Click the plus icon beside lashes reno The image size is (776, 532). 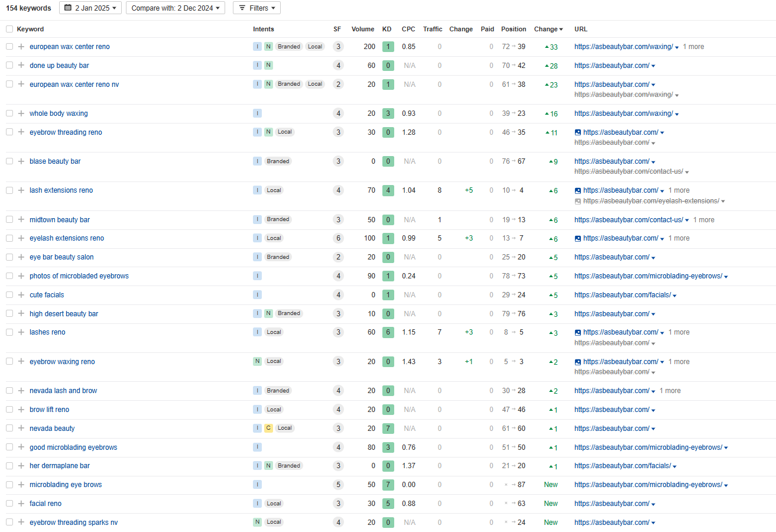pyautogui.click(x=21, y=332)
